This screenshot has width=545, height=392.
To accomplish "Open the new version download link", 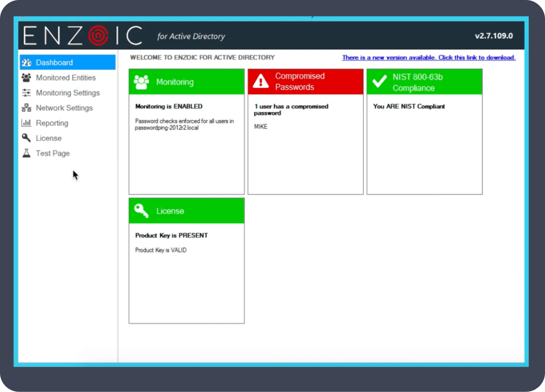I will 429,58.
